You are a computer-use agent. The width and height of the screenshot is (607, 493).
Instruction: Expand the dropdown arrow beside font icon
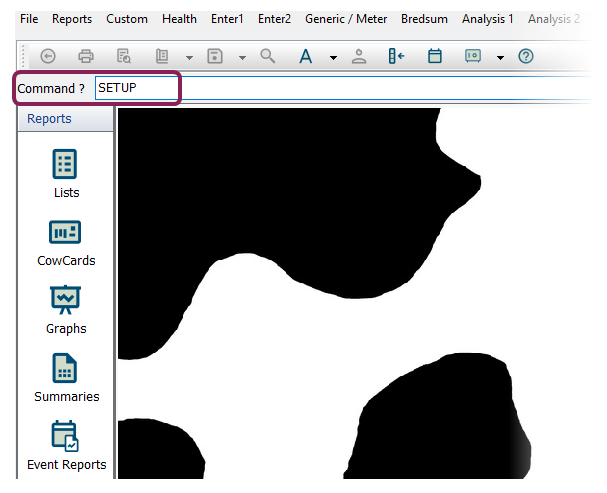pyautogui.click(x=333, y=58)
